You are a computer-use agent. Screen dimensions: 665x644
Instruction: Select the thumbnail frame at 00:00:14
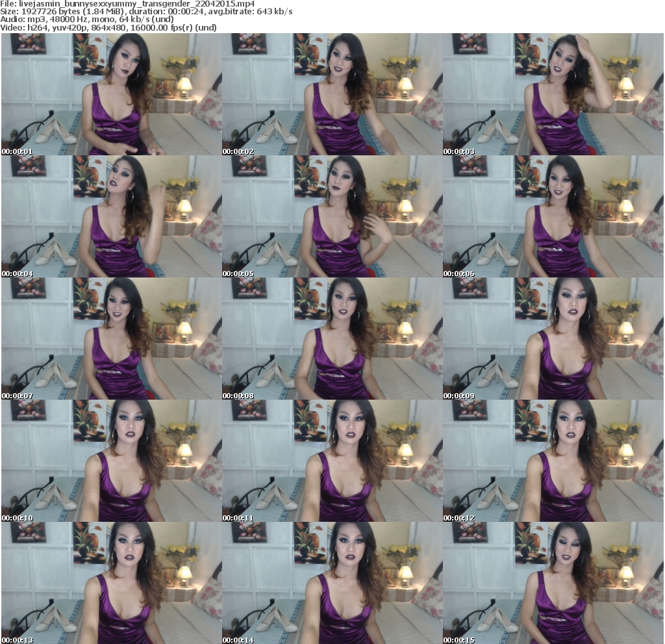click(x=332, y=584)
